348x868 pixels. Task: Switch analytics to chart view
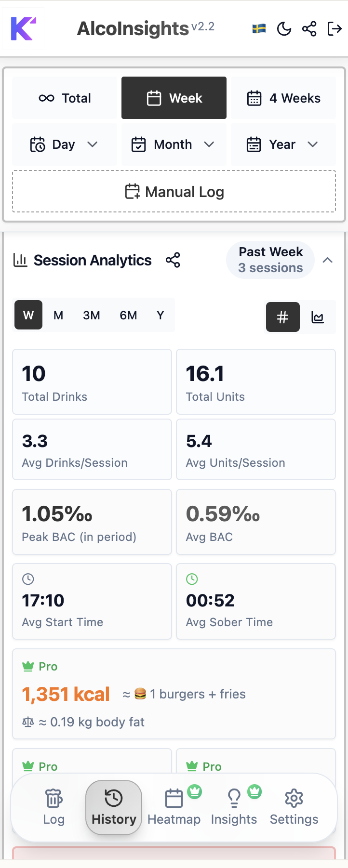pyautogui.click(x=318, y=317)
